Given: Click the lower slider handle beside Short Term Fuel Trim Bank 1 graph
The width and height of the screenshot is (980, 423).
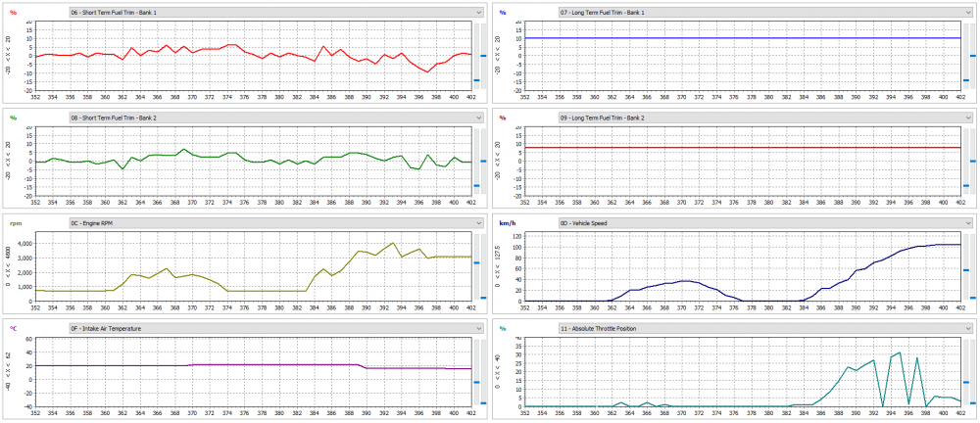Looking at the screenshot, I should [x=477, y=80].
